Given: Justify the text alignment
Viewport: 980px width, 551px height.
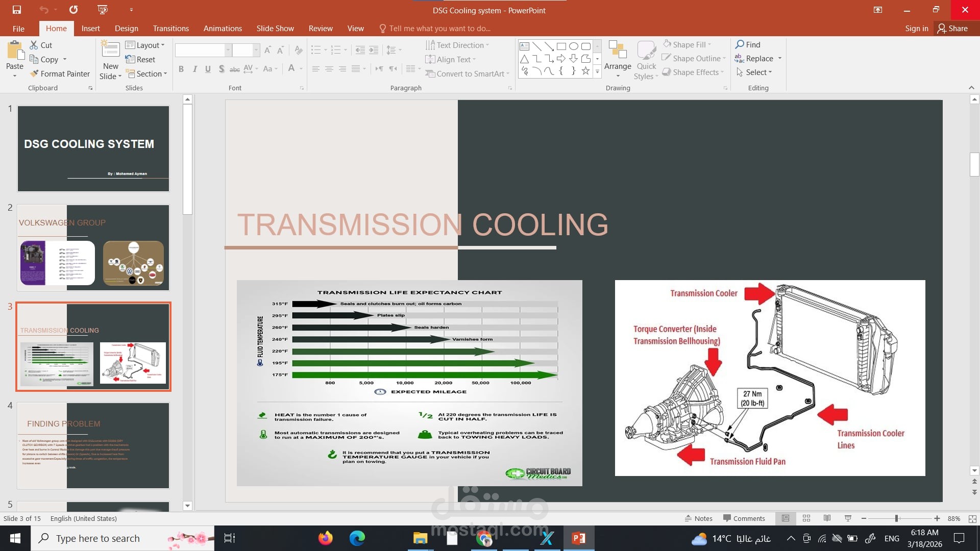Looking at the screenshot, I should 356,69.
